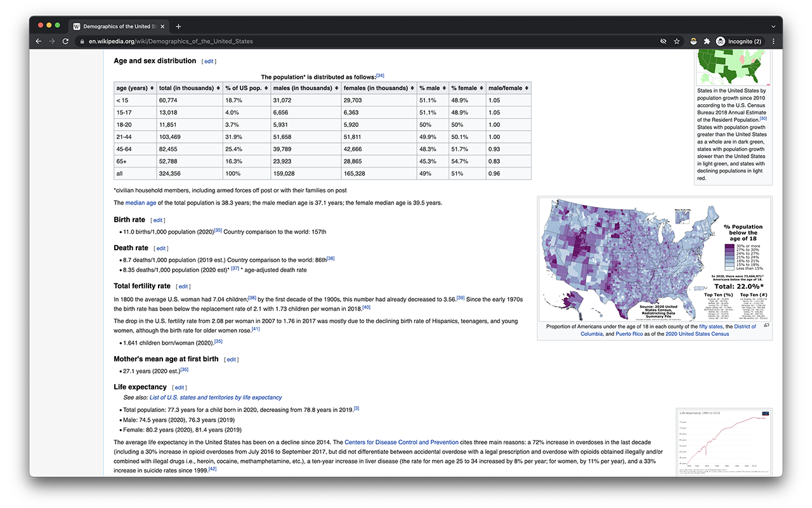
Task: Open the tab search chevron at top right
Action: pos(773,26)
